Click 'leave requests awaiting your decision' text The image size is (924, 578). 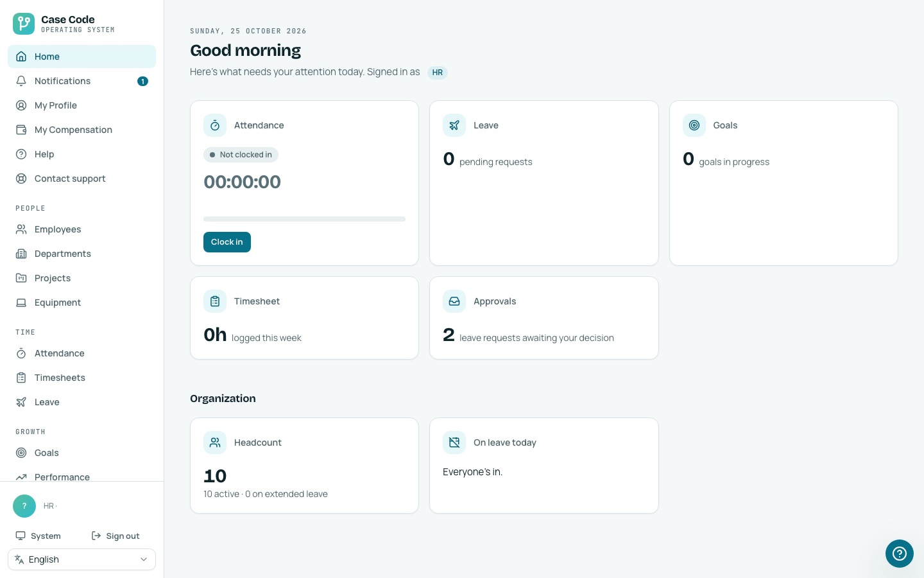point(536,338)
